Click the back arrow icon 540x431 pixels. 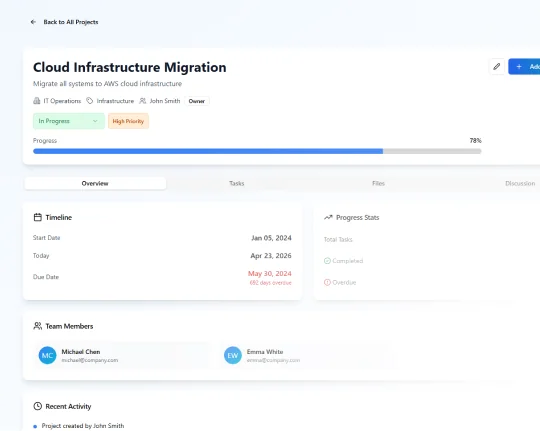(33, 22)
